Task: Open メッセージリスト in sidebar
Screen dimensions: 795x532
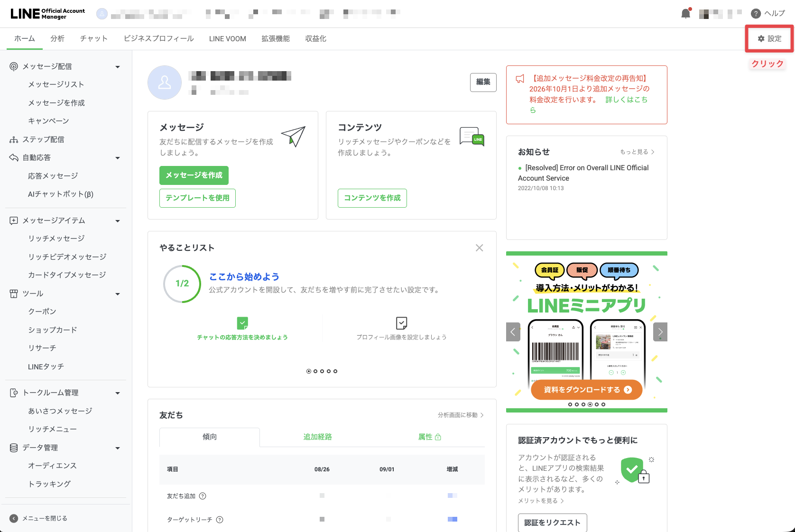Action: click(x=56, y=84)
